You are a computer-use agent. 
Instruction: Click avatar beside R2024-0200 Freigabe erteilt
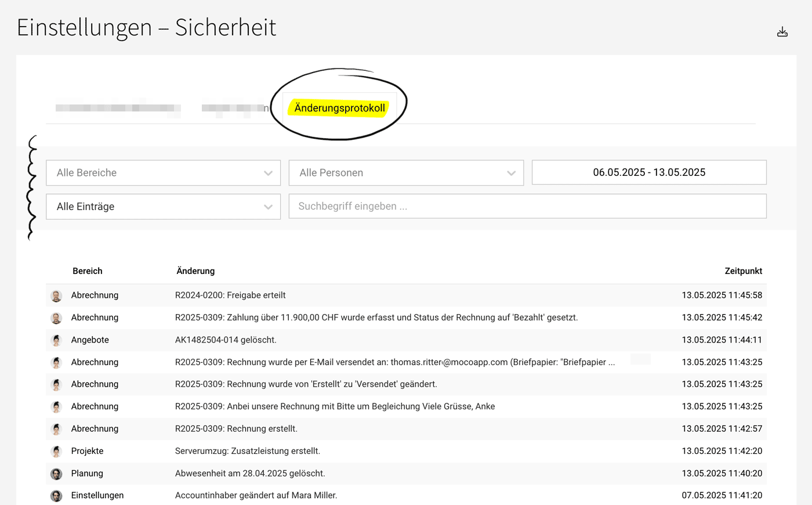(x=56, y=296)
